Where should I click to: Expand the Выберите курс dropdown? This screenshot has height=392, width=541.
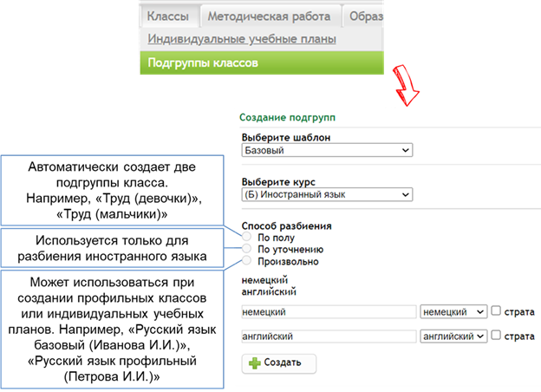tap(325, 195)
